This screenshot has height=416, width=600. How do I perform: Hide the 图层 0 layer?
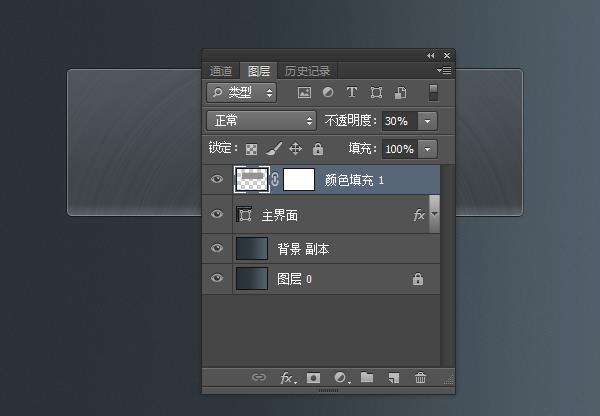217,277
